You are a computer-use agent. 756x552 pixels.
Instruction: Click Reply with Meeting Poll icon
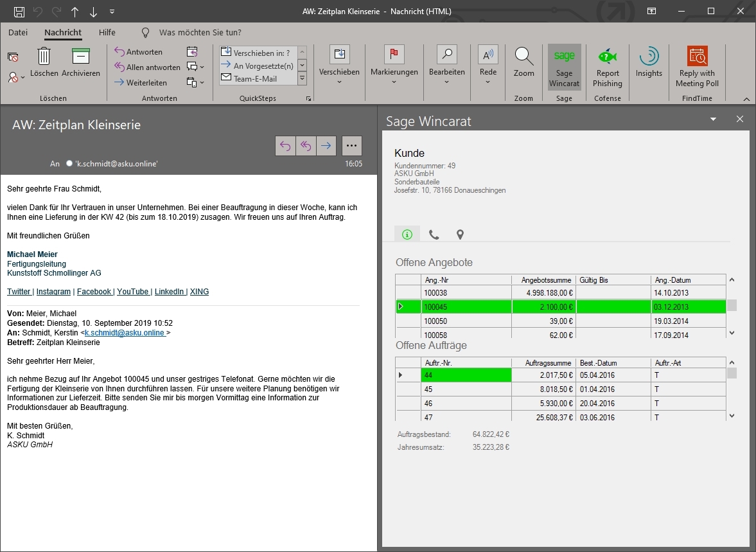click(697, 57)
